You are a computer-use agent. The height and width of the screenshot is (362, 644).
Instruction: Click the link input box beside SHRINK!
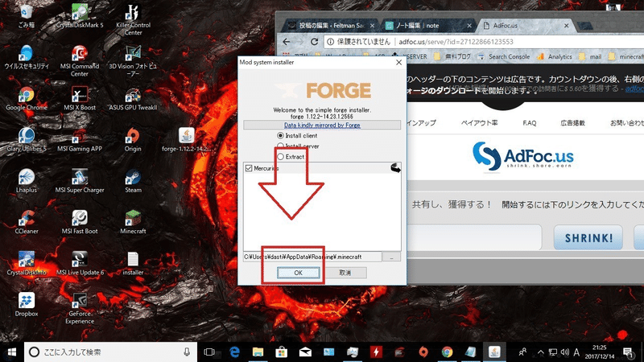coord(474,237)
